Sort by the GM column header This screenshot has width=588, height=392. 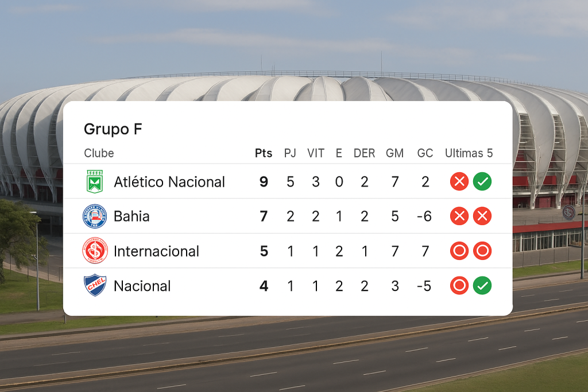(395, 153)
